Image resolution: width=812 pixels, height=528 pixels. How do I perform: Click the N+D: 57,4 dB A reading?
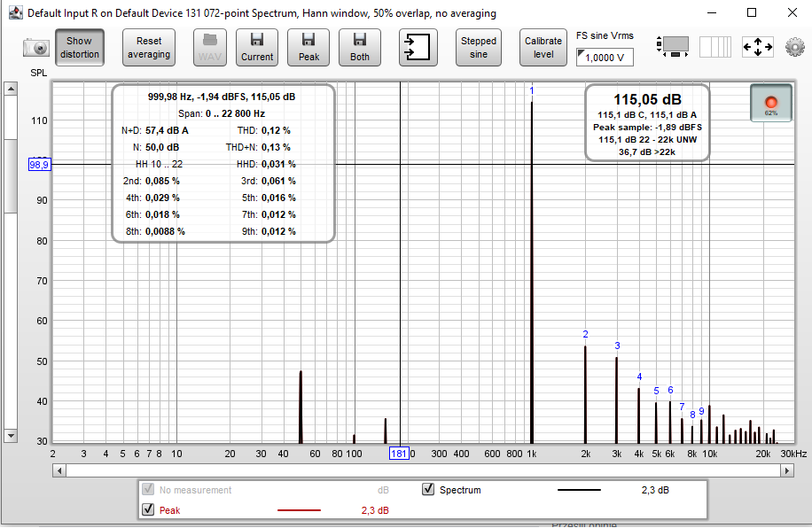155,130
